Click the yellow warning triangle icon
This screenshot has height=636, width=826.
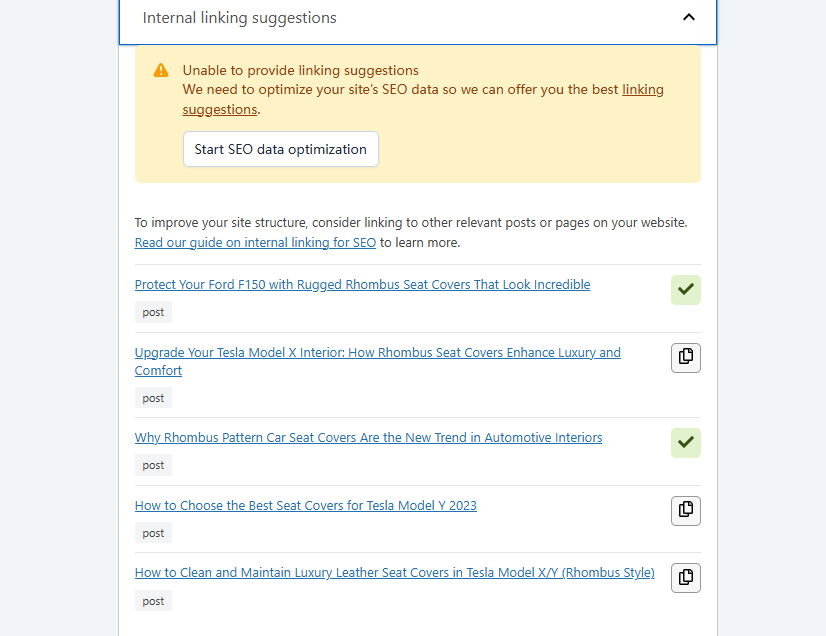click(160, 70)
